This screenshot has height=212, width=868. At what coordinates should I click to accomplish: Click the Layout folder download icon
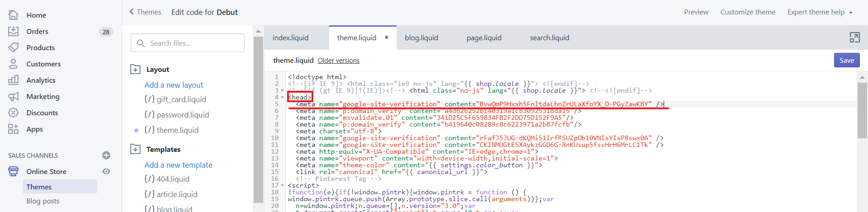[x=135, y=69]
